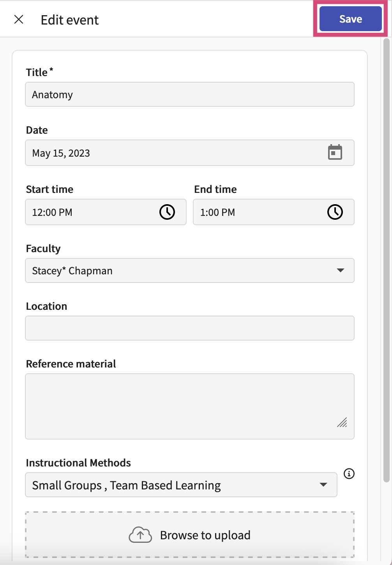Viewport: 392px width, 565px height.
Task: Click inside the Reference material text area
Action: click(x=189, y=405)
